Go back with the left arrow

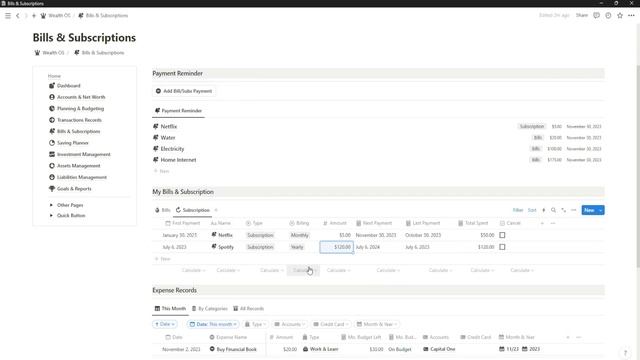coord(18,16)
